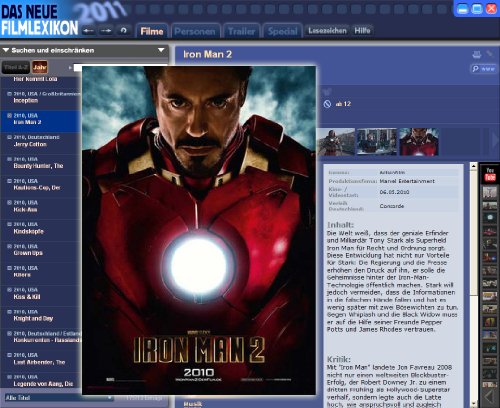Open the Filme tab
Screen dimensions: 500x408
pyautogui.click(x=152, y=31)
